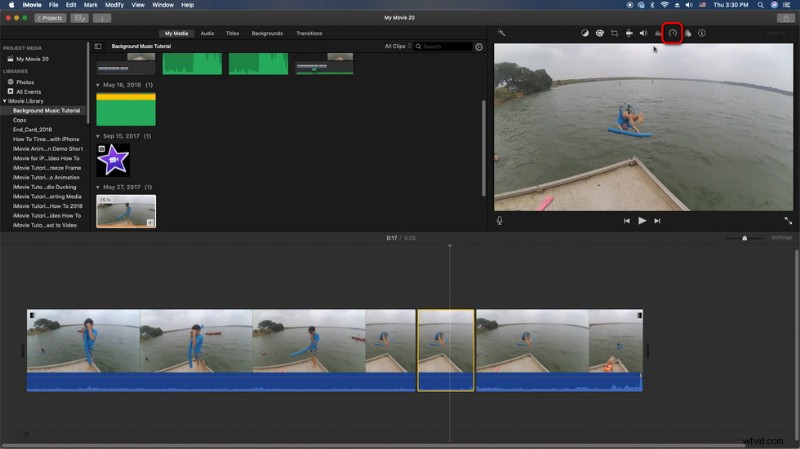Screen dimensions: 800x449
Task: Open the All Clips filter dropdown
Action: (397, 46)
